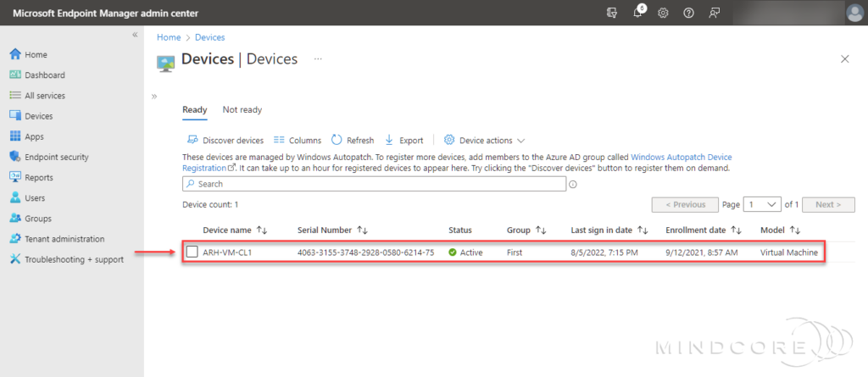Screen dimensions: 868x377
Task: Open the settings gear in top bar
Action: click(x=663, y=13)
